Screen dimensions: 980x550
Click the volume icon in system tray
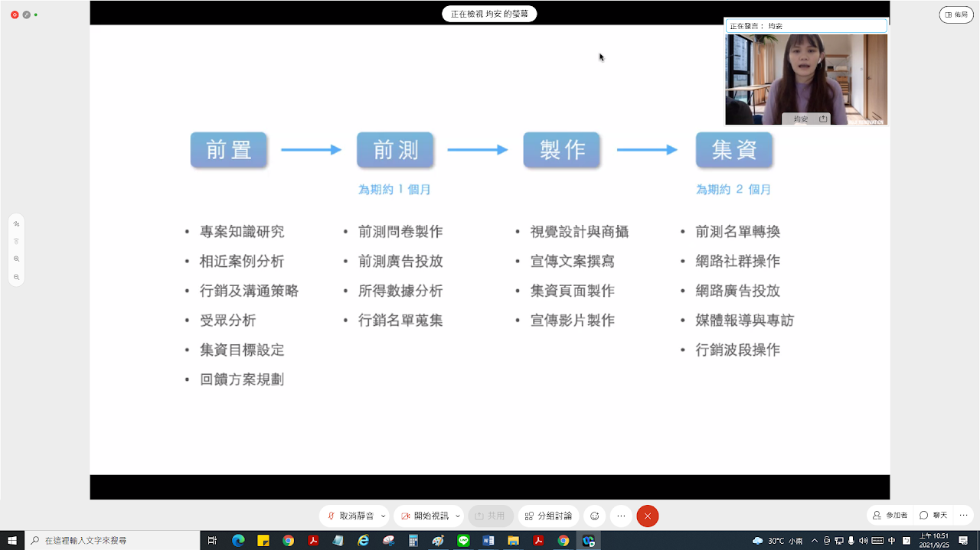pyautogui.click(x=864, y=541)
